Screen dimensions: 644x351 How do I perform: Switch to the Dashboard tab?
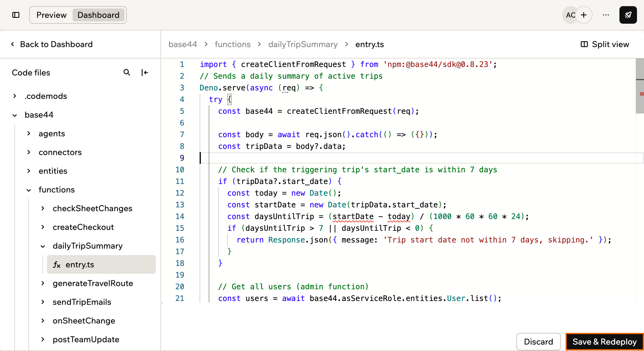tap(98, 15)
